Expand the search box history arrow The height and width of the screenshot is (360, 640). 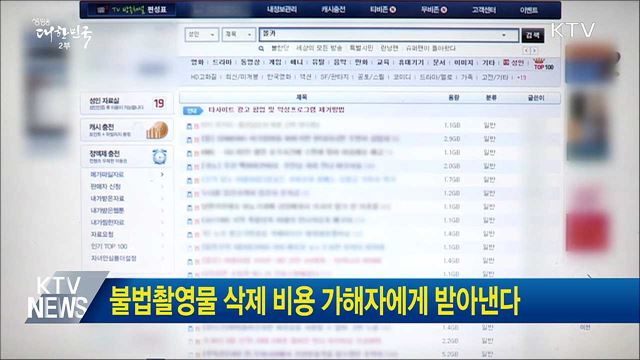click(x=504, y=35)
